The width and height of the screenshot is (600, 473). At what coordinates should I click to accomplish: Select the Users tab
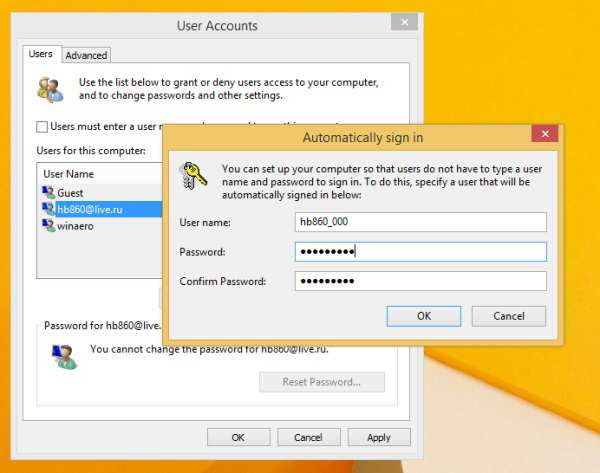point(41,54)
